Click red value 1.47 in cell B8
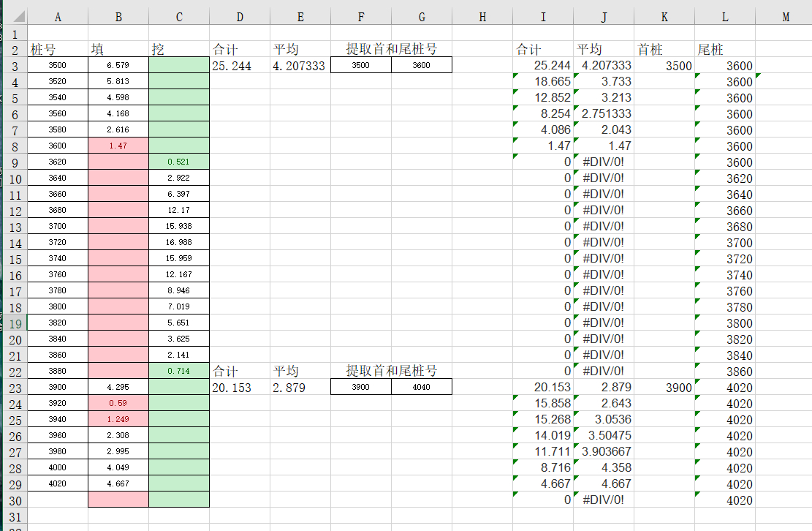Viewport: 812px width, 531px height. pyautogui.click(x=118, y=146)
